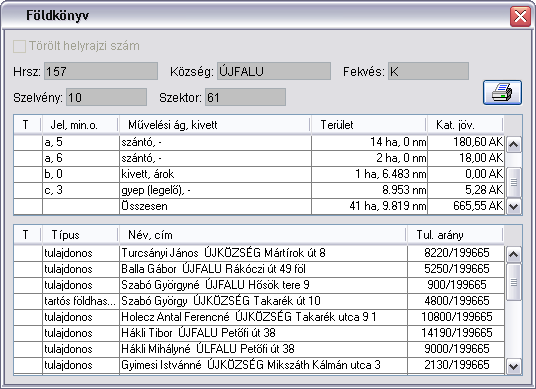Click ownership ratio 10800/199665
The height and width of the screenshot is (389, 536).
point(456,317)
